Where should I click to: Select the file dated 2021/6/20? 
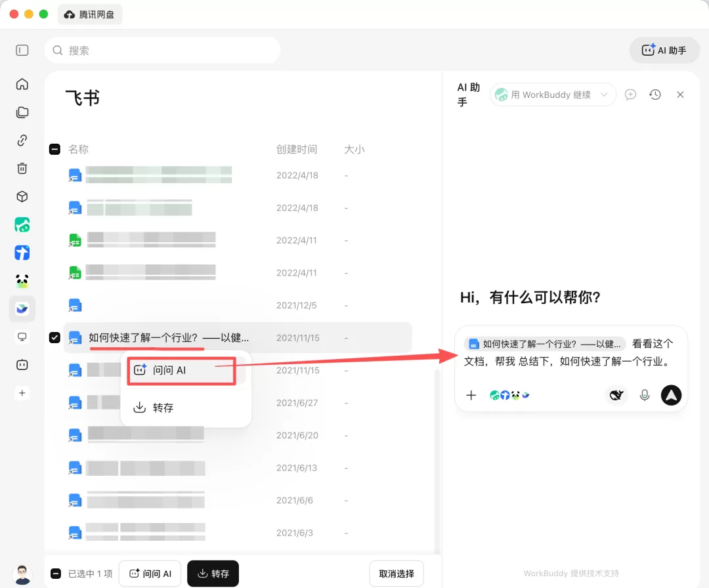pos(238,435)
